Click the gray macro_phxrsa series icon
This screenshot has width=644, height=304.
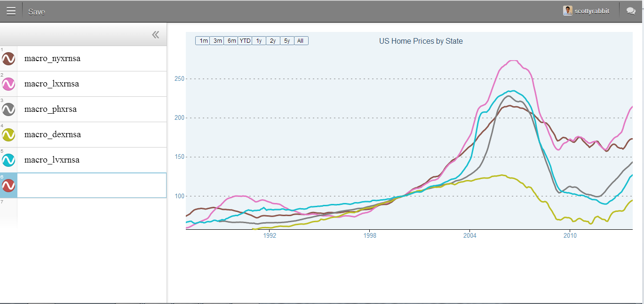click(8, 109)
